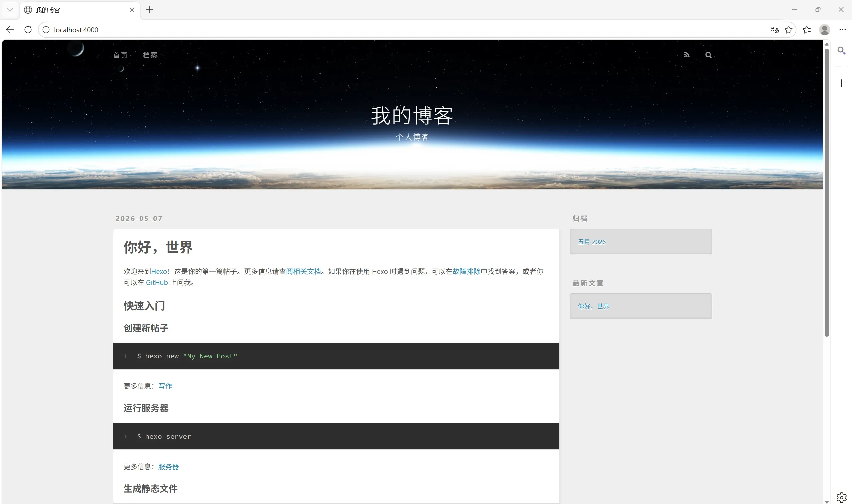Click the 个人博客 subtitle

pyautogui.click(x=412, y=137)
